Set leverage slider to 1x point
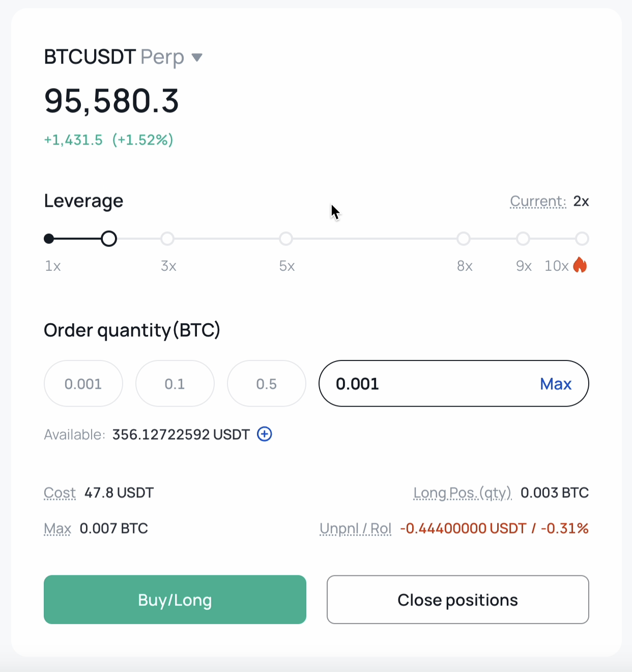Viewport: 632px width, 672px height. (x=49, y=238)
